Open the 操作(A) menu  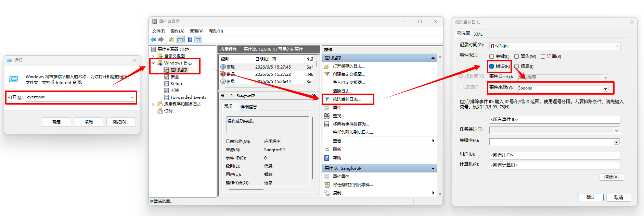pos(177,31)
